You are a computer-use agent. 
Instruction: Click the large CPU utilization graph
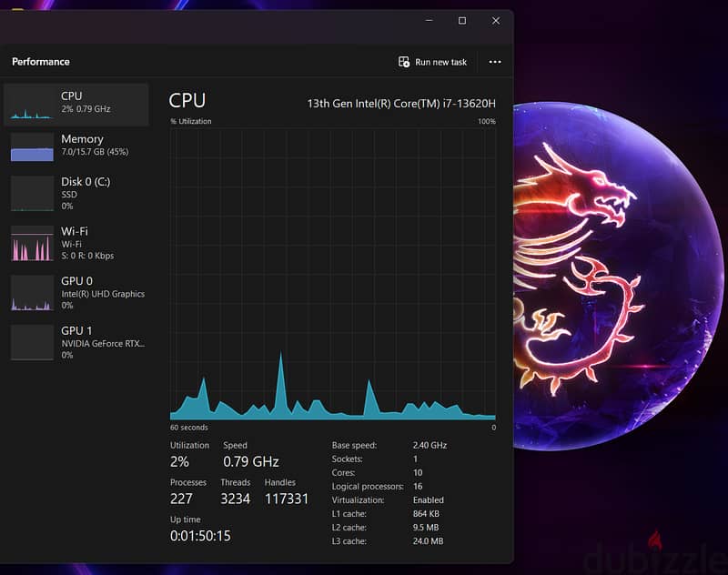[333, 274]
